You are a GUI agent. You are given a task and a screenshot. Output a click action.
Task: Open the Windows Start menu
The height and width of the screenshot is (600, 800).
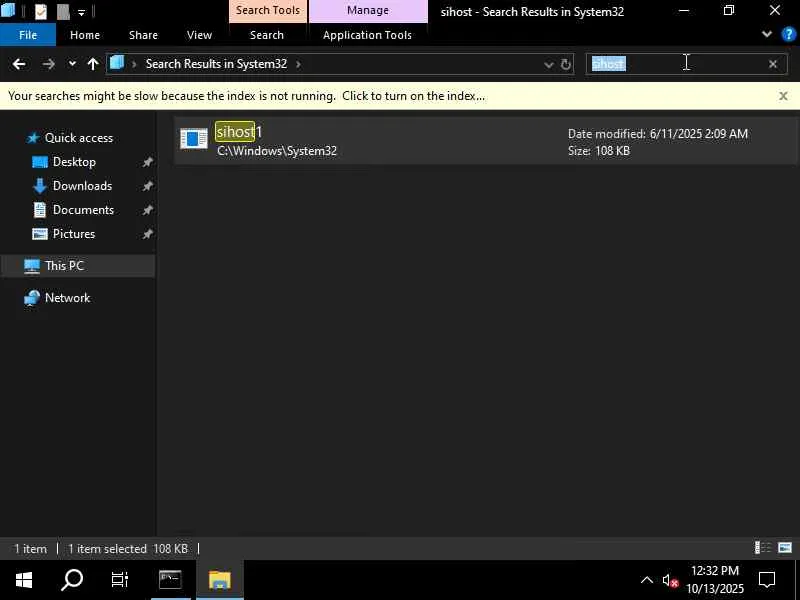coord(23,580)
